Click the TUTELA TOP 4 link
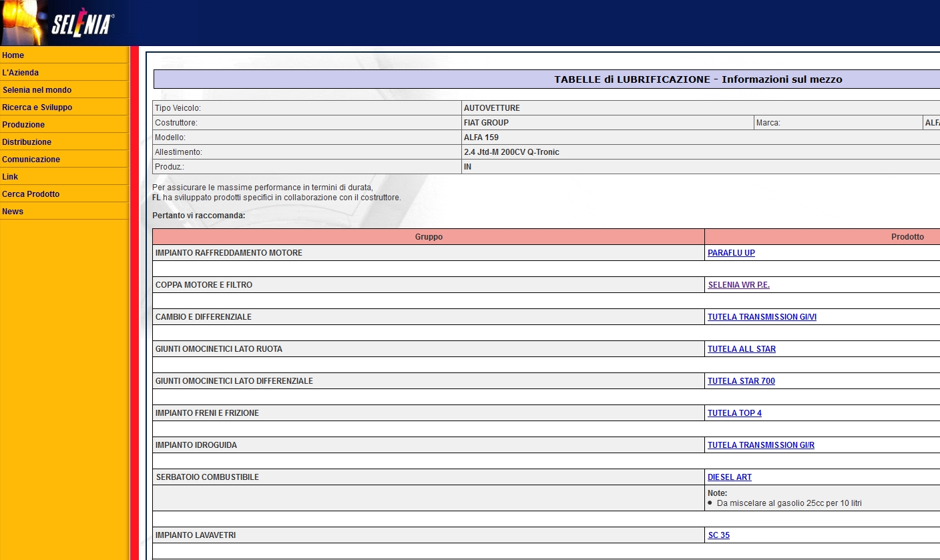This screenshot has height=560, width=940. tap(734, 413)
